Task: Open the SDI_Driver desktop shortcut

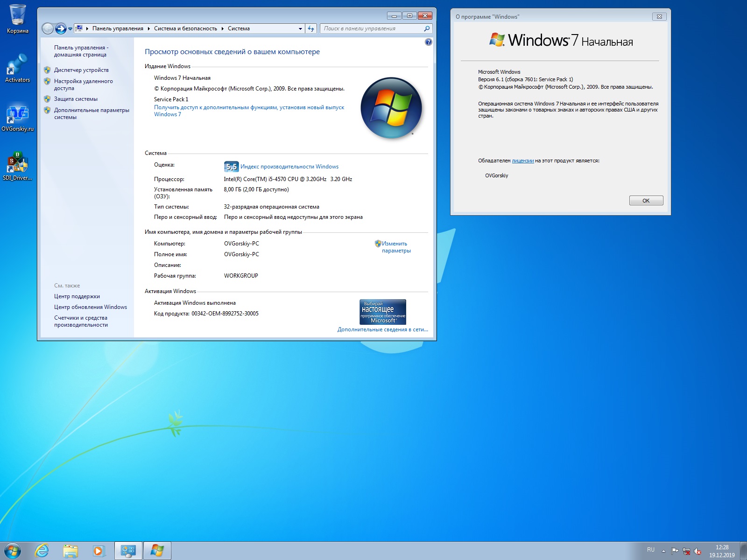Action: pyautogui.click(x=18, y=166)
